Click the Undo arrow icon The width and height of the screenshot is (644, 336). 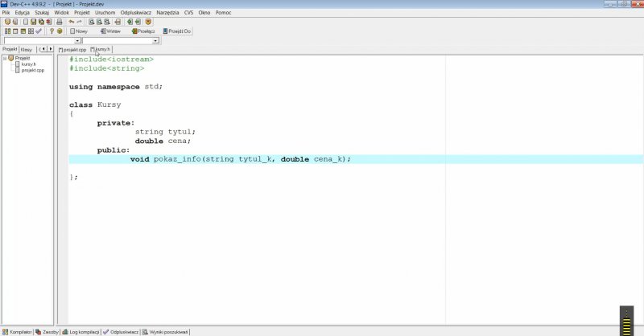[71, 22]
